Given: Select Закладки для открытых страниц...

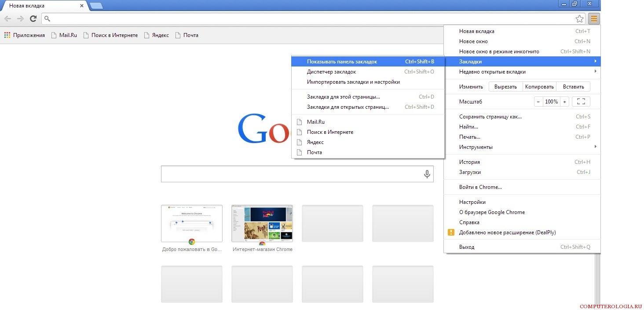Looking at the screenshot, I should click(368, 107).
